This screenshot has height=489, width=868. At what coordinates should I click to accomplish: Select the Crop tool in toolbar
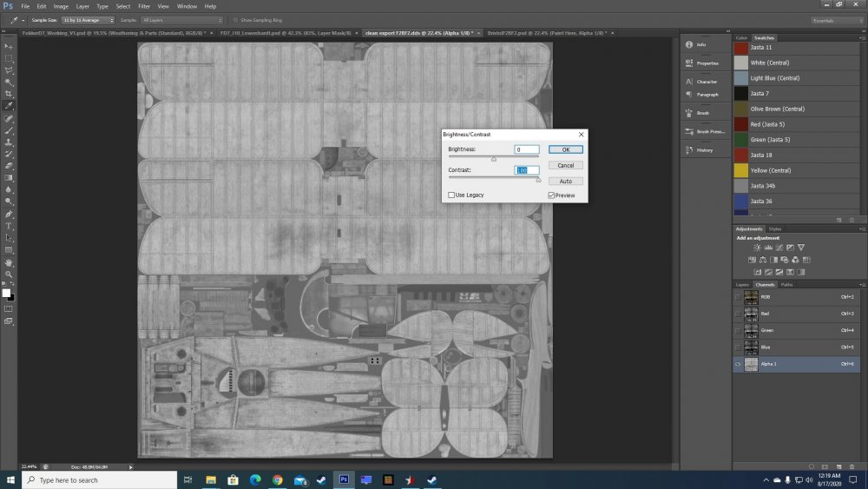(x=9, y=93)
